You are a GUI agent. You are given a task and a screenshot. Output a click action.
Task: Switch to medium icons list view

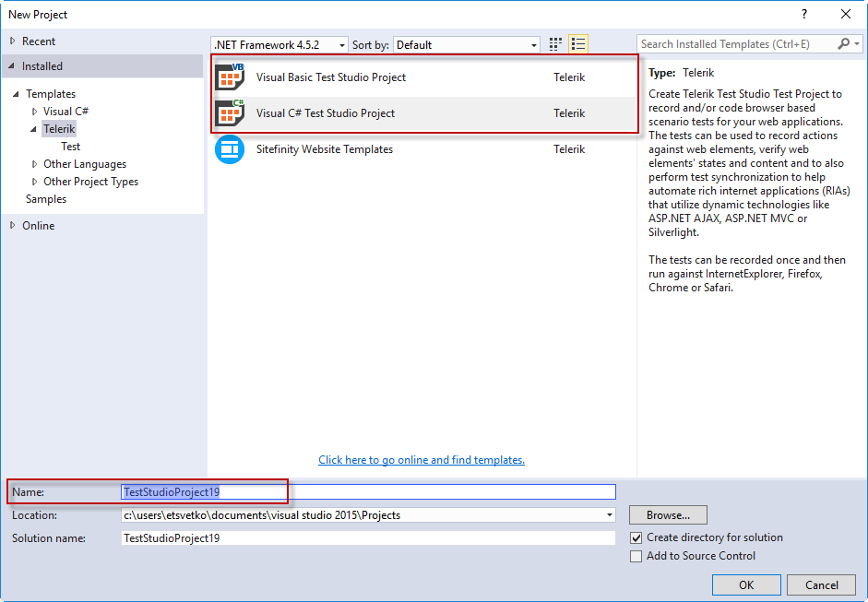point(578,44)
